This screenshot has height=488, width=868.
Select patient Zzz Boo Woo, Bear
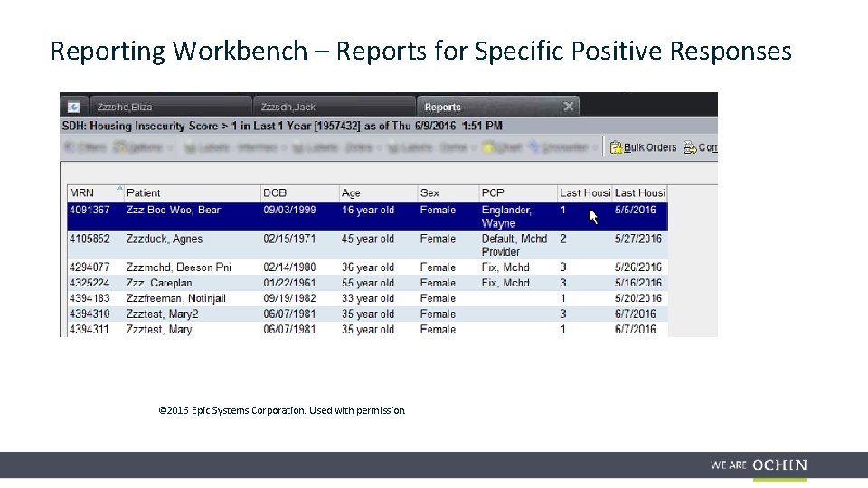point(174,211)
